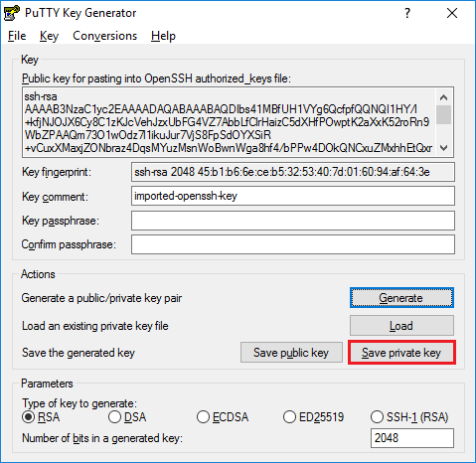
Task: Close the PuTTY Key Generator window
Action: pyautogui.click(x=452, y=13)
